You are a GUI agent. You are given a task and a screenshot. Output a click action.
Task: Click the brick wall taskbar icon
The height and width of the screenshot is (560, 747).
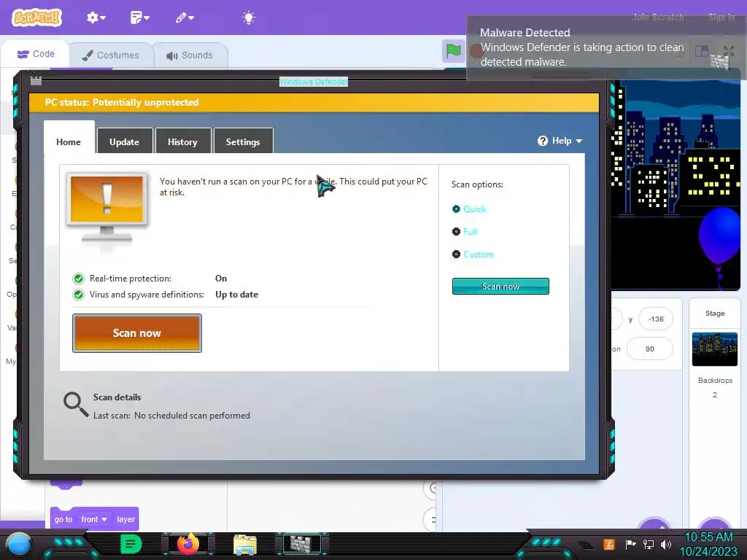click(301, 544)
